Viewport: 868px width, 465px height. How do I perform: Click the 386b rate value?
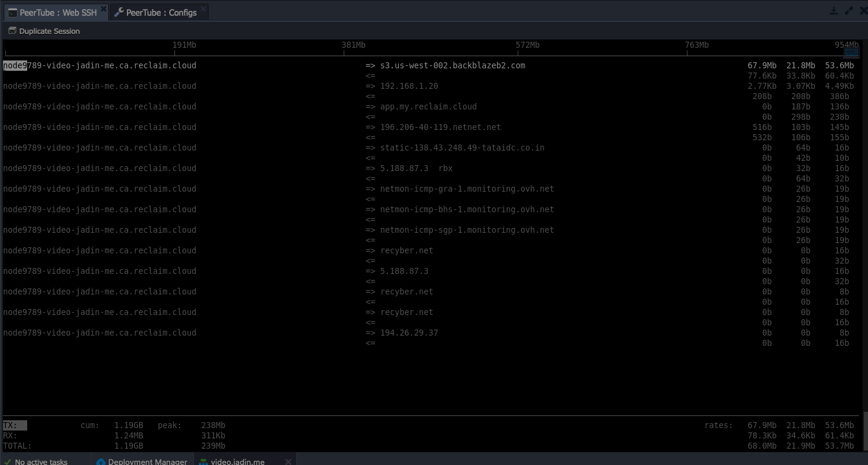(x=840, y=96)
